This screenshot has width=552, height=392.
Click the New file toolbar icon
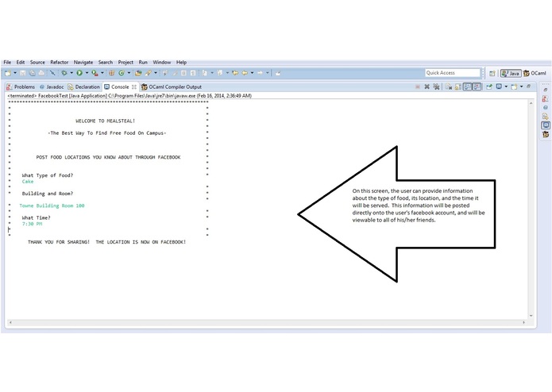tap(7, 73)
